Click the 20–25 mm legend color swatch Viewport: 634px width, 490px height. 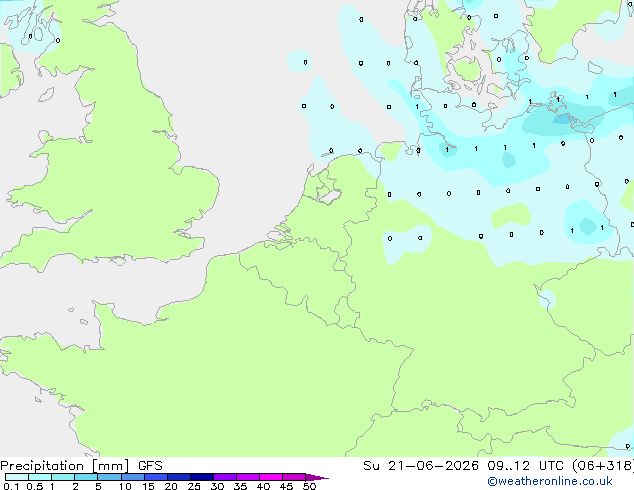coord(179,477)
